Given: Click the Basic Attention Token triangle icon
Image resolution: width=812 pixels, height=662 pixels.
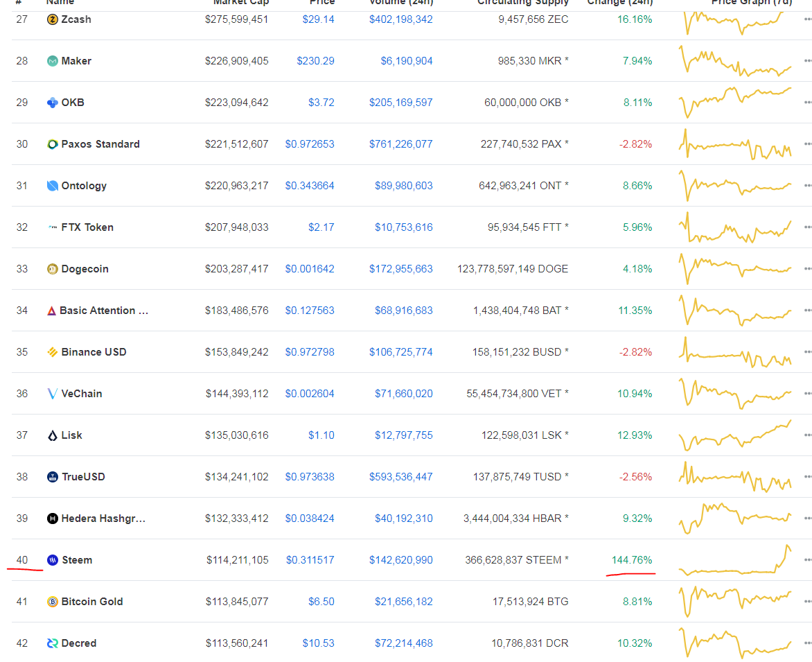Looking at the screenshot, I should coord(51,311).
